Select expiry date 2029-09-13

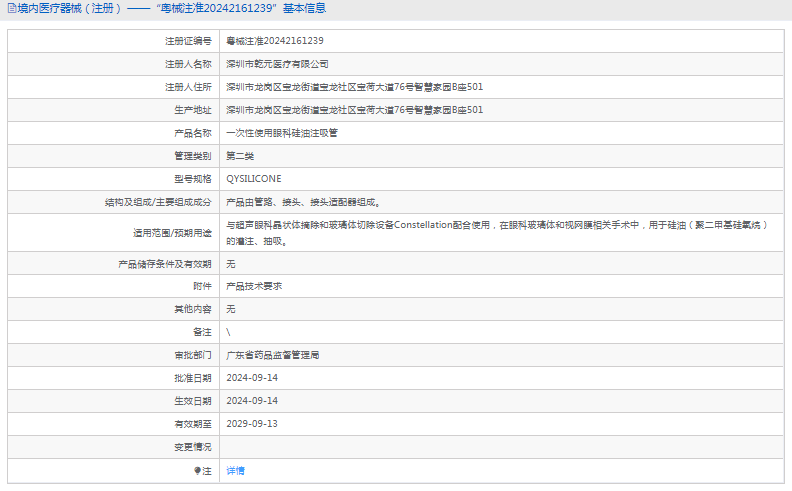point(252,424)
